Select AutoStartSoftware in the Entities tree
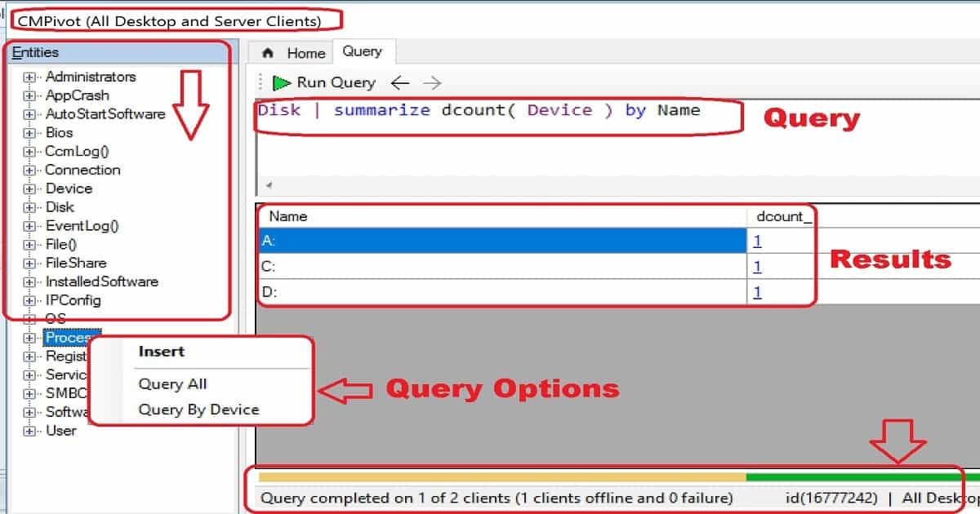980x514 pixels. [105, 114]
